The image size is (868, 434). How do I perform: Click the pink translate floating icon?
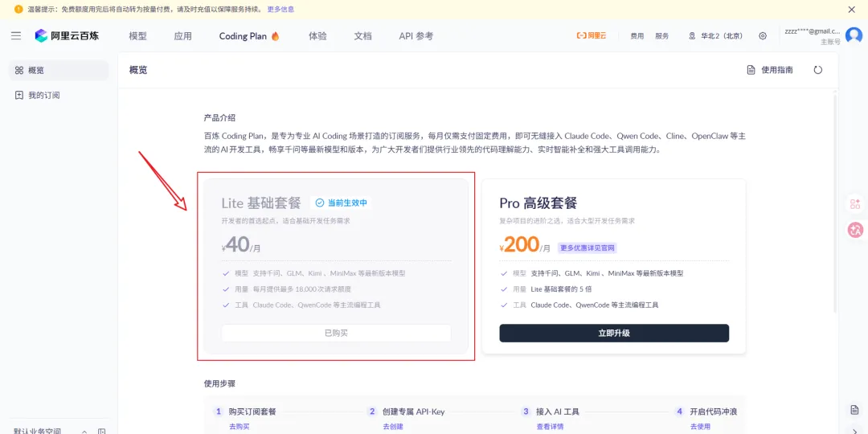pos(855,230)
